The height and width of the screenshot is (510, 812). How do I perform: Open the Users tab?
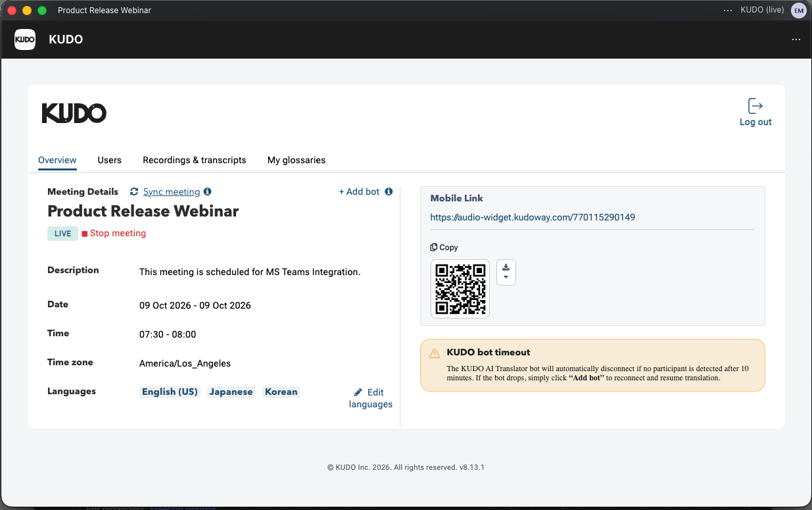[110, 160]
